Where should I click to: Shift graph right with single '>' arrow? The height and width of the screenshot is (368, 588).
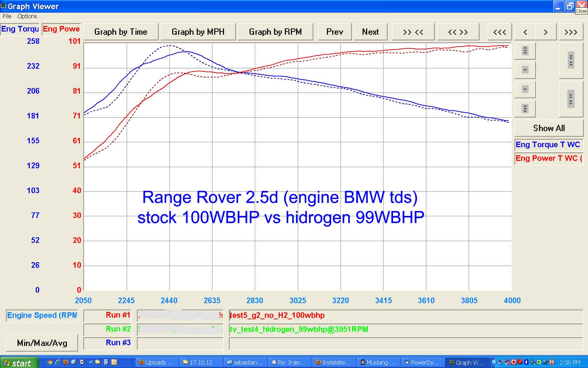coord(546,32)
